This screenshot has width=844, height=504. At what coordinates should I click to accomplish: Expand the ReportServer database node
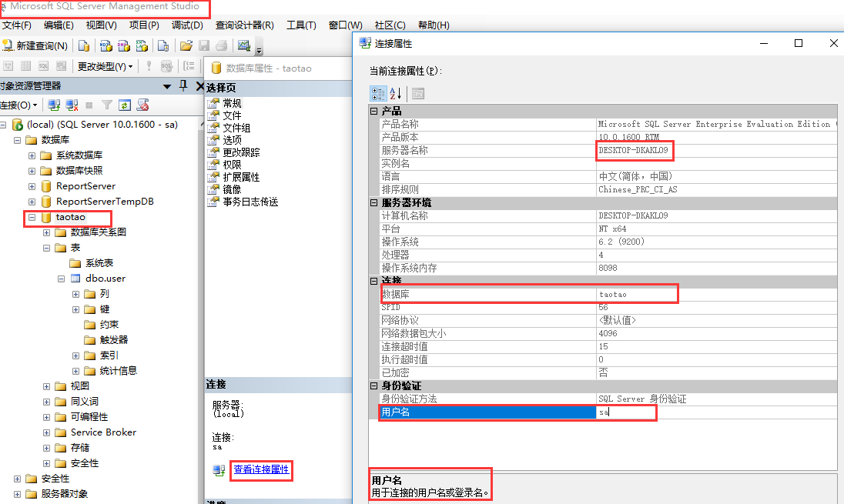[32, 186]
